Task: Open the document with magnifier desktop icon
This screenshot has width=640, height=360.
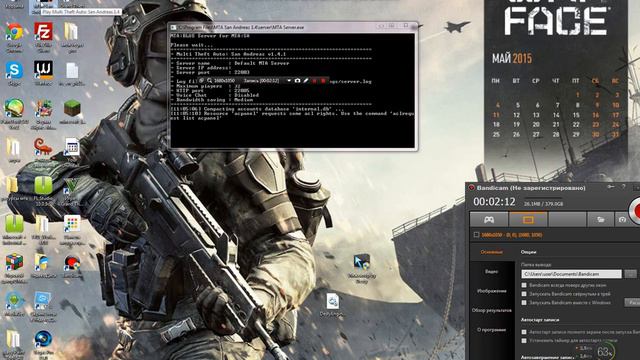Action: coord(332,301)
